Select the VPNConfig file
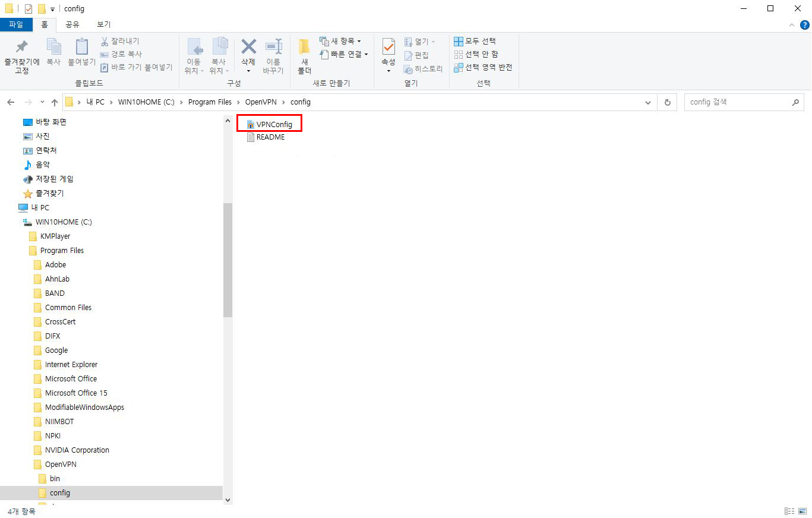812x518 pixels. (x=274, y=124)
